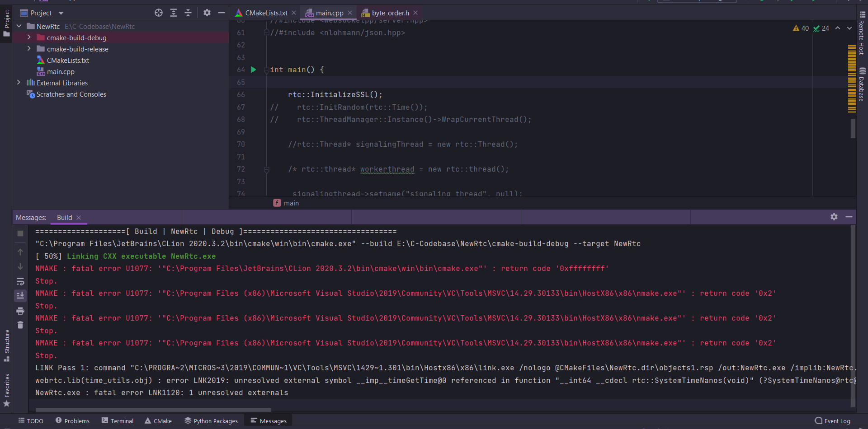The height and width of the screenshot is (429, 868).
Task: Hide the Project panel with minus icon
Action: click(x=222, y=13)
